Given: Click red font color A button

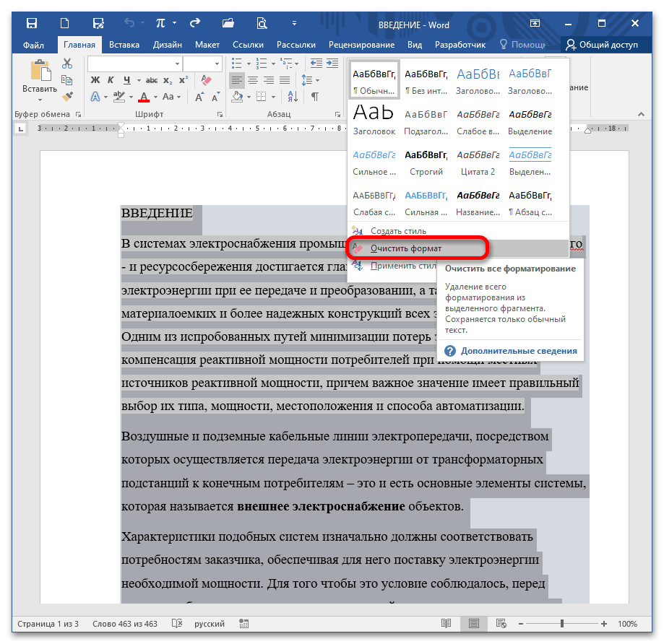Looking at the screenshot, I should [x=144, y=97].
